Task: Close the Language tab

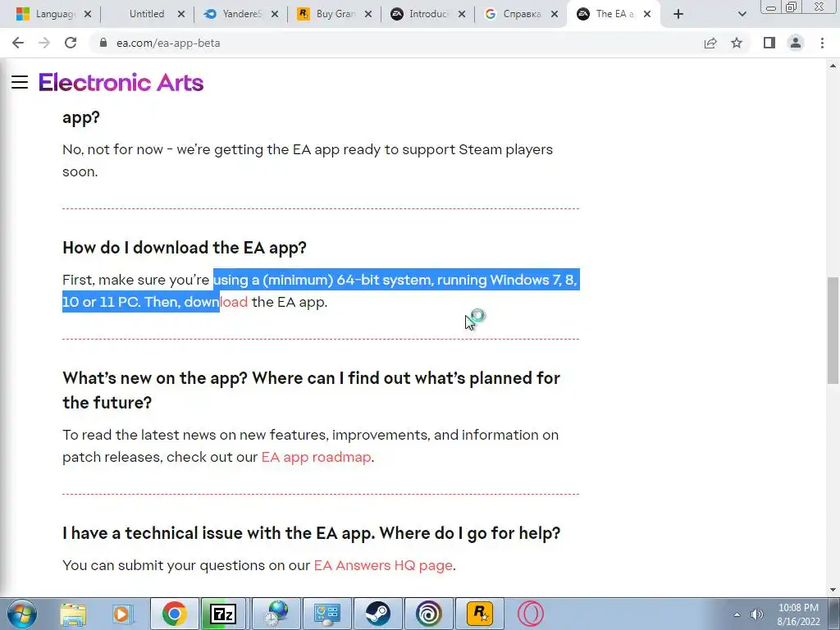Action: pos(88,14)
